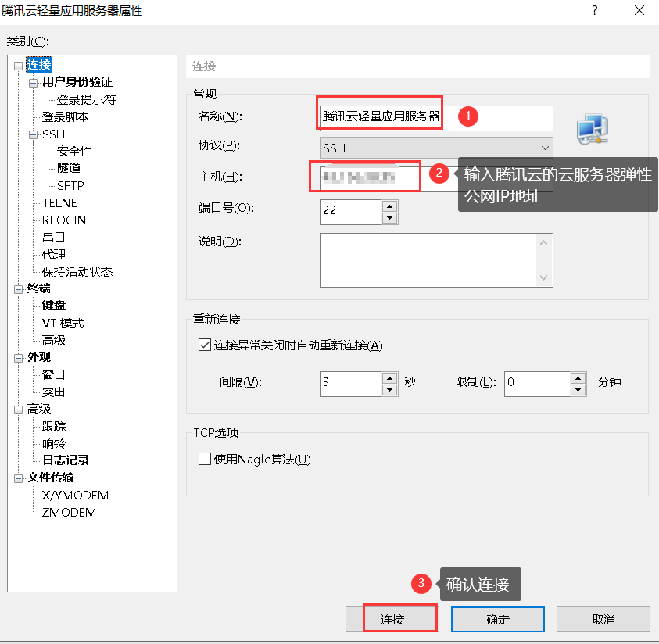Toggle auto reconnect on abnormal close checkbox
Image resolution: width=659 pixels, height=644 pixels.
tap(205, 345)
